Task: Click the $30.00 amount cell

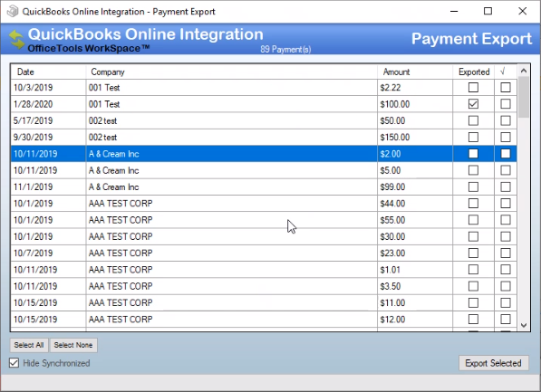Action: click(415, 236)
